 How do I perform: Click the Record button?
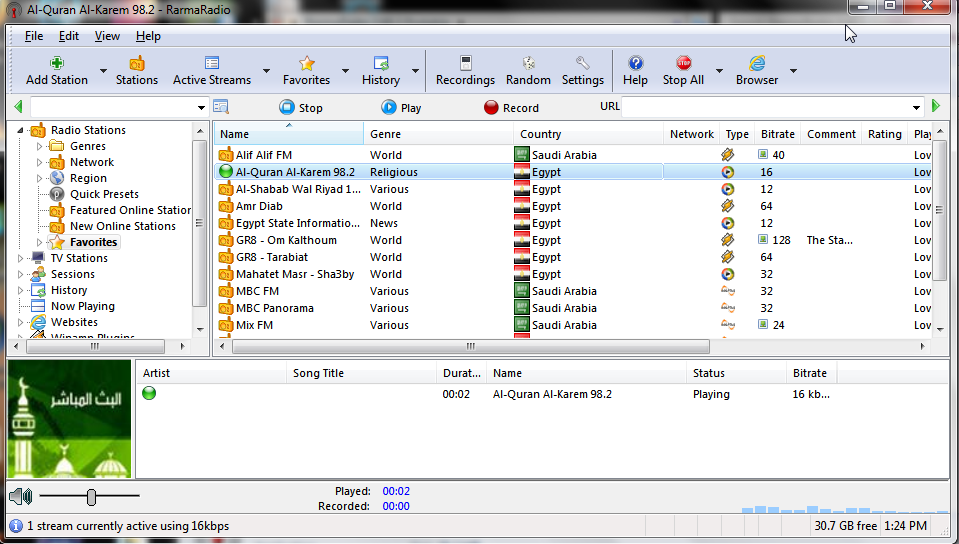(x=511, y=108)
